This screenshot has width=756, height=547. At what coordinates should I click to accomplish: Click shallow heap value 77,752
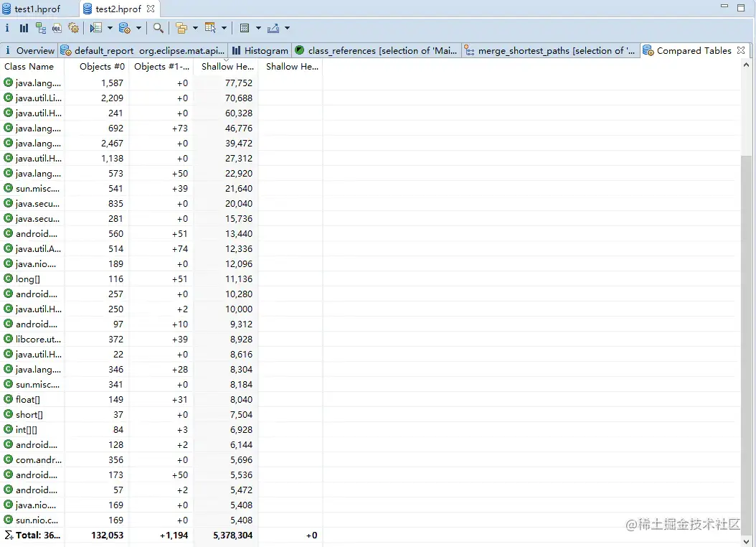(239, 83)
